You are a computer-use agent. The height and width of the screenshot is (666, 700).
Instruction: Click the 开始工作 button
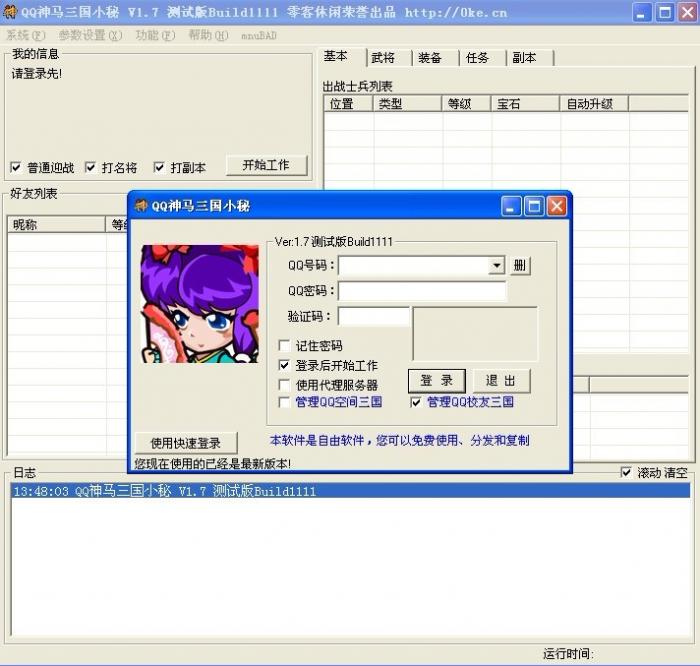coord(267,165)
